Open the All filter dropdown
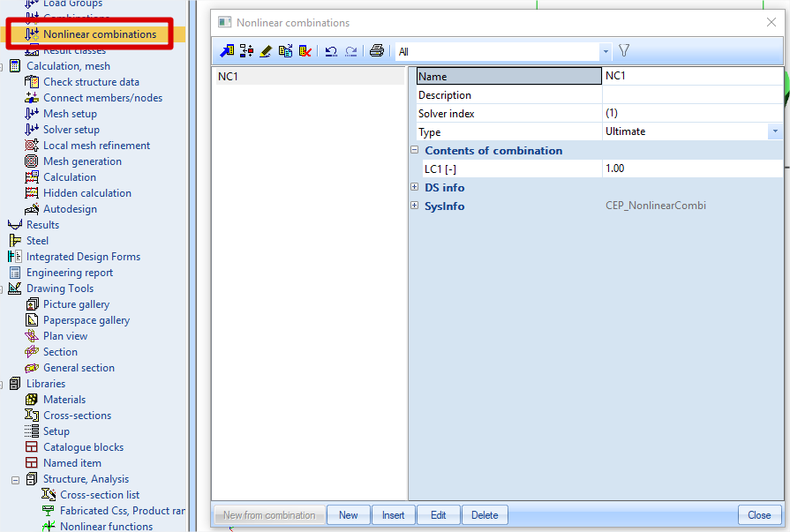 [605, 52]
